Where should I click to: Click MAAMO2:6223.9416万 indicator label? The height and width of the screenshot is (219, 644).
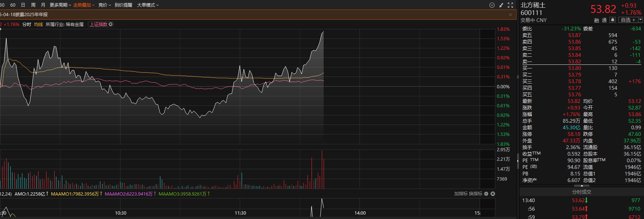(x=130, y=194)
